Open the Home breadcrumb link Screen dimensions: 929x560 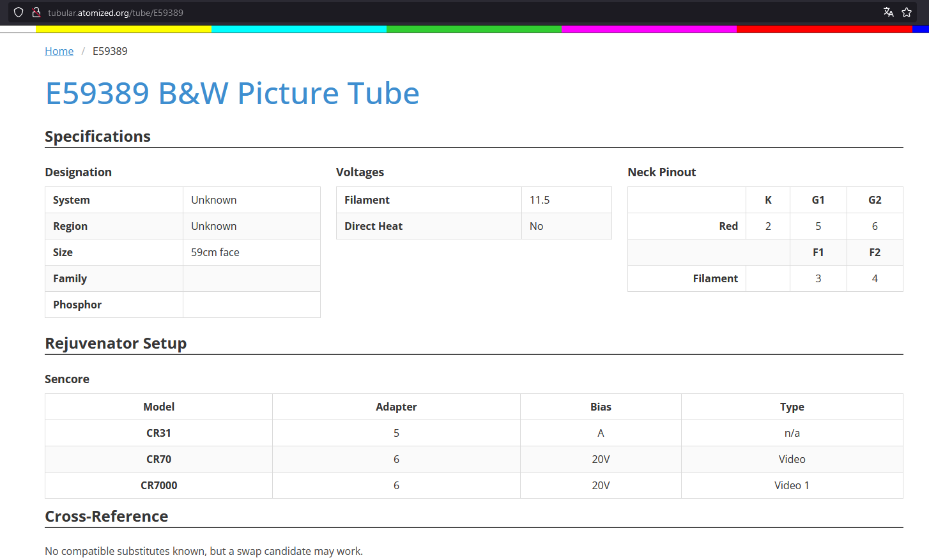pyautogui.click(x=59, y=51)
